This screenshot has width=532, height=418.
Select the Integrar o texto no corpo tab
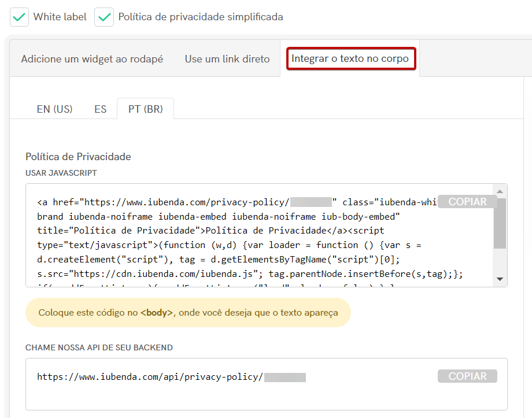tap(351, 58)
